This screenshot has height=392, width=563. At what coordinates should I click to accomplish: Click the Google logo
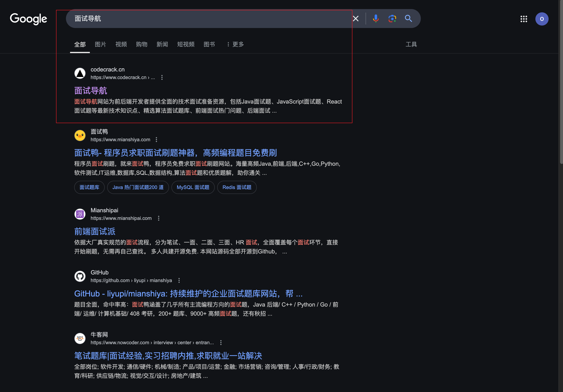[28, 19]
